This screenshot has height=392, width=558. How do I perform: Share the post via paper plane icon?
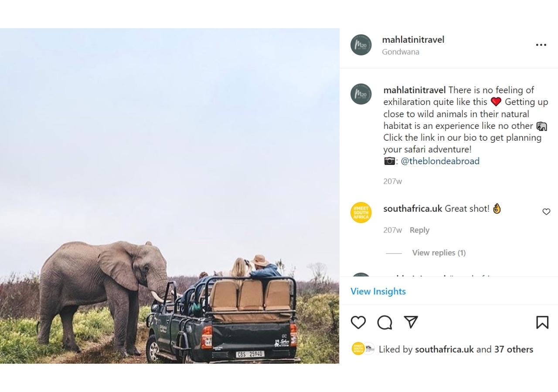tap(411, 322)
